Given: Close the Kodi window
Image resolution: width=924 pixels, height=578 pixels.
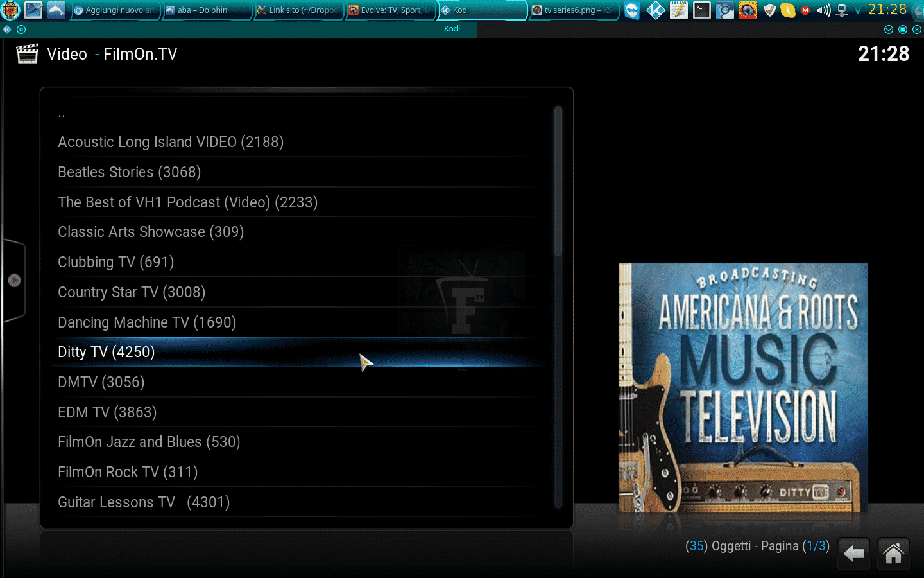Looking at the screenshot, I should click(x=917, y=30).
